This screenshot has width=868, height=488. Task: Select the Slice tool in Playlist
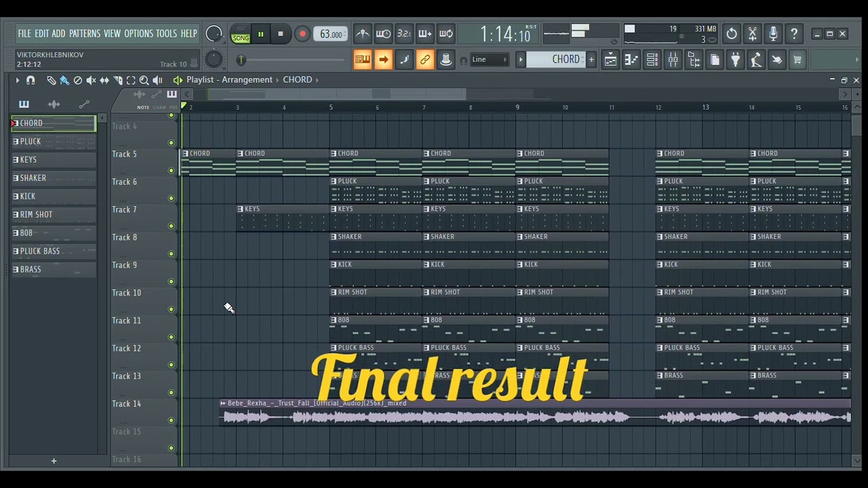(x=118, y=80)
